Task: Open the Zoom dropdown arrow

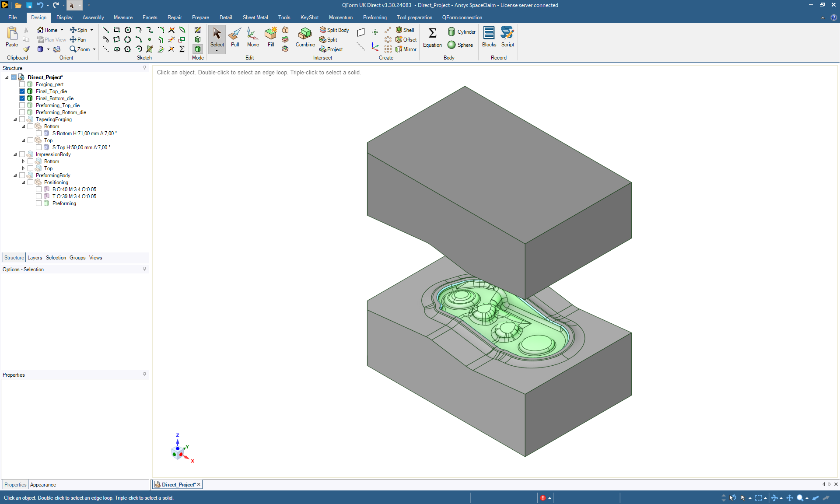Action: coord(94,49)
